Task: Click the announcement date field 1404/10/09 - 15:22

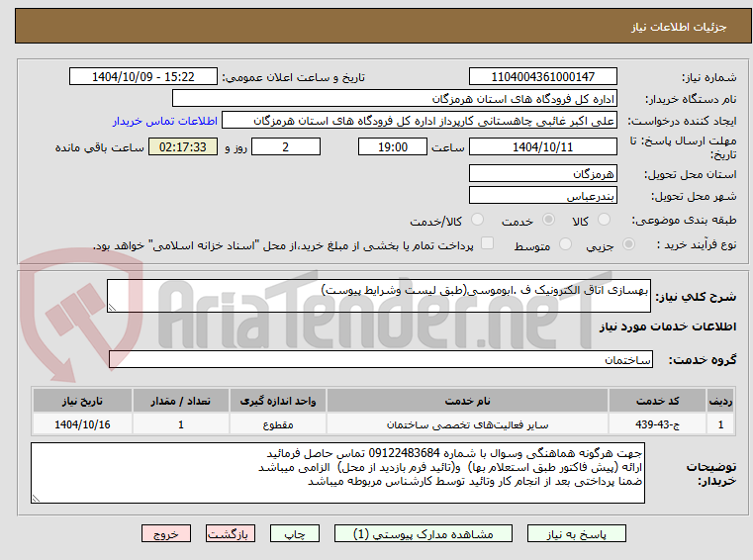Action: point(143,77)
